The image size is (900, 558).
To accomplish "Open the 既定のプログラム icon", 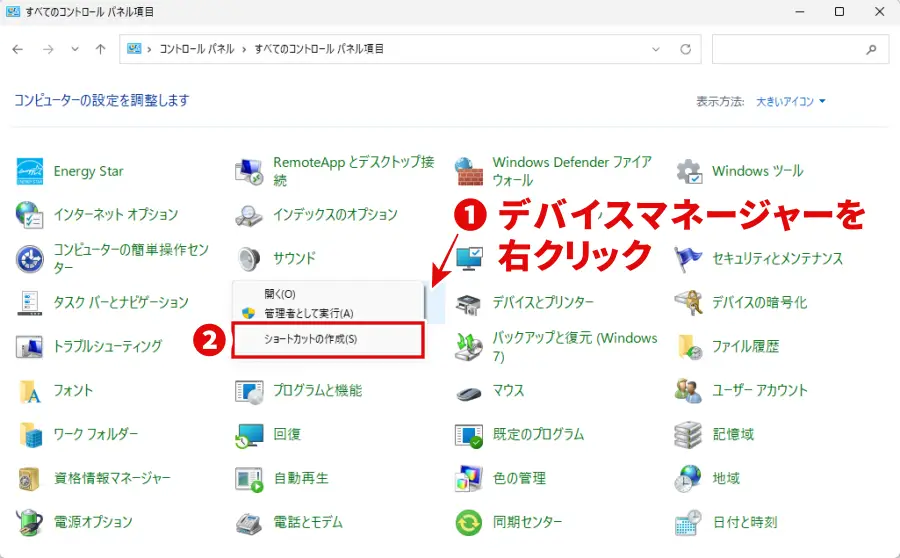I will click(x=469, y=434).
